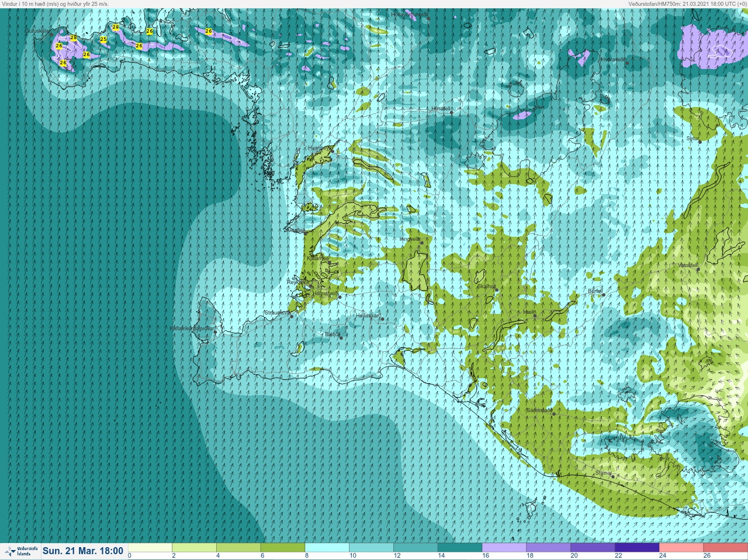This screenshot has width=748, height=560.
Task: Click the Setur station label
Action: (693, 139)
